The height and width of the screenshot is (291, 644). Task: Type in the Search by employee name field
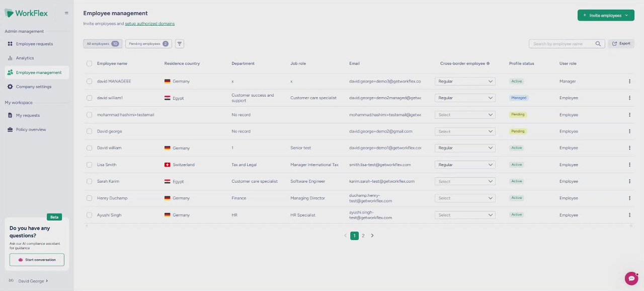(x=561, y=44)
